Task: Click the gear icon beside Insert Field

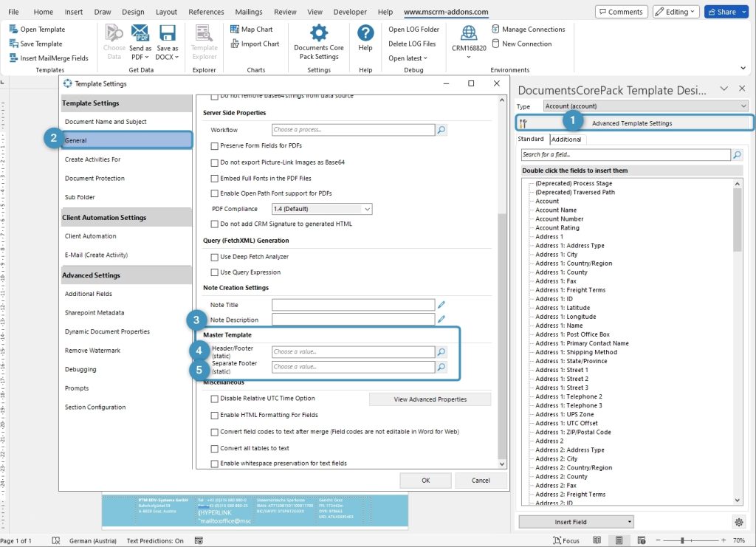Action: (738, 522)
